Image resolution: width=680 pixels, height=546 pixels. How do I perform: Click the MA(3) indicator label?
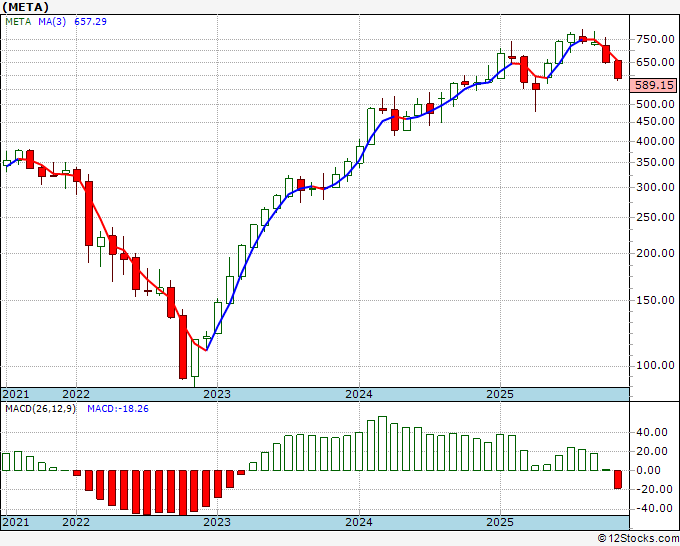tap(52, 22)
